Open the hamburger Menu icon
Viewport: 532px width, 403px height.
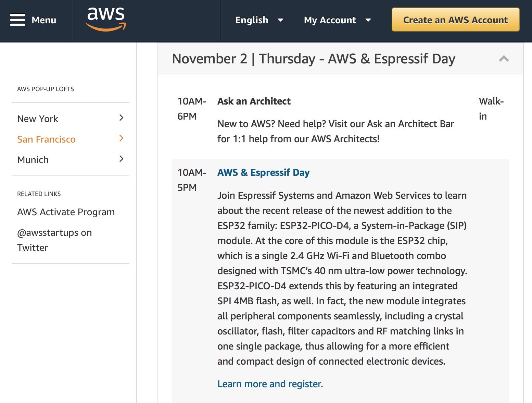point(17,20)
